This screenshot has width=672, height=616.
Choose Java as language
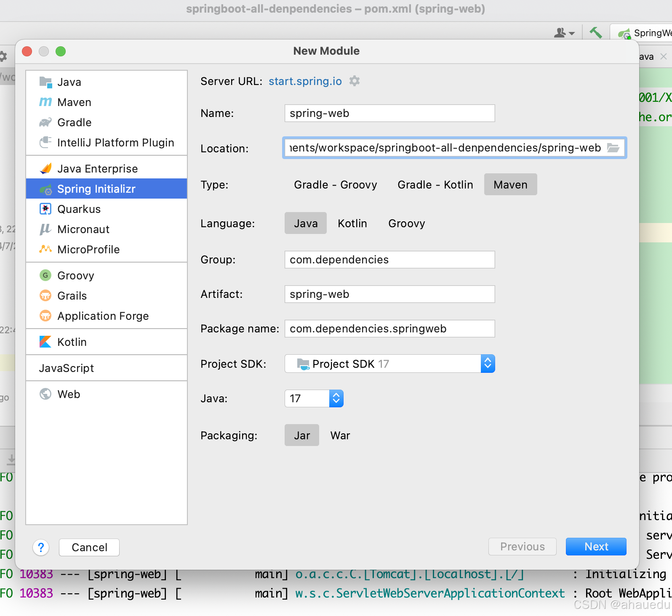tap(306, 223)
